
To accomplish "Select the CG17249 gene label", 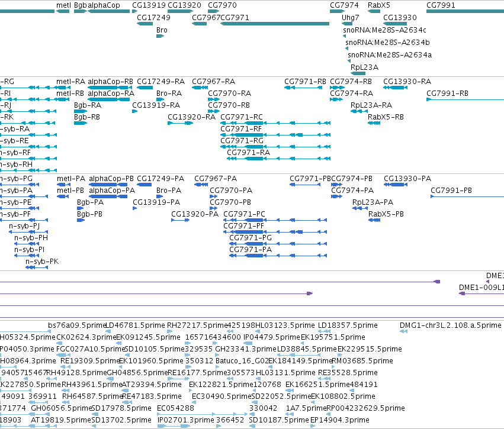I will pyautogui.click(x=153, y=18).
